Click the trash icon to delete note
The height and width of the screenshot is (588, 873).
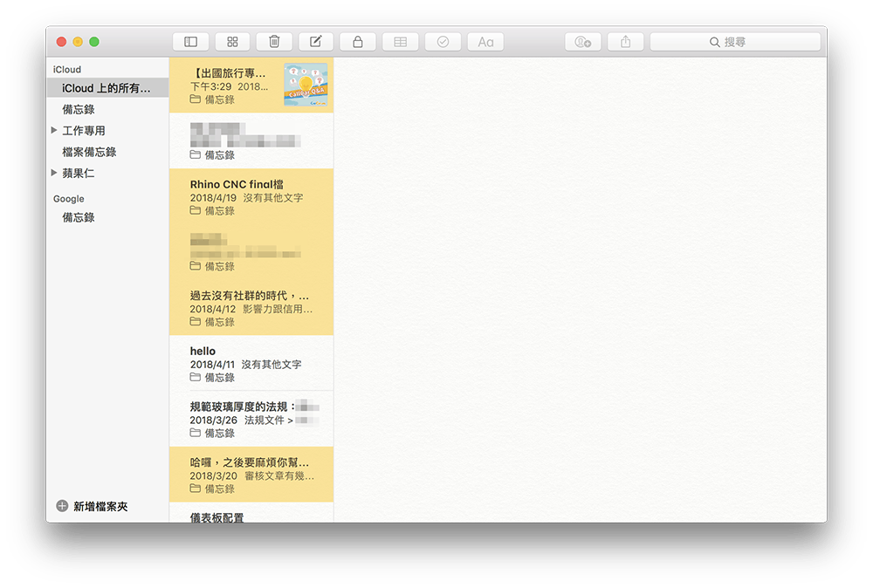[274, 42]
